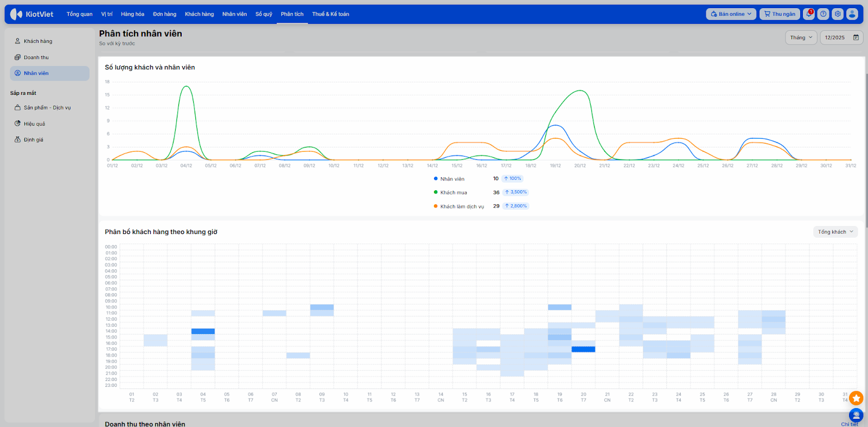Open the Hàng hóa menu

(132, 14)
